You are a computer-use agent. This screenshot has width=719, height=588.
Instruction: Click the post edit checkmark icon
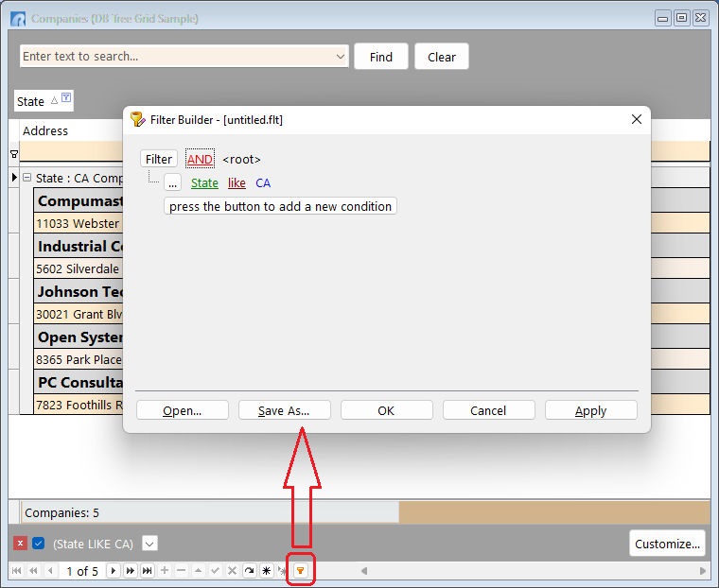(215, 571)
